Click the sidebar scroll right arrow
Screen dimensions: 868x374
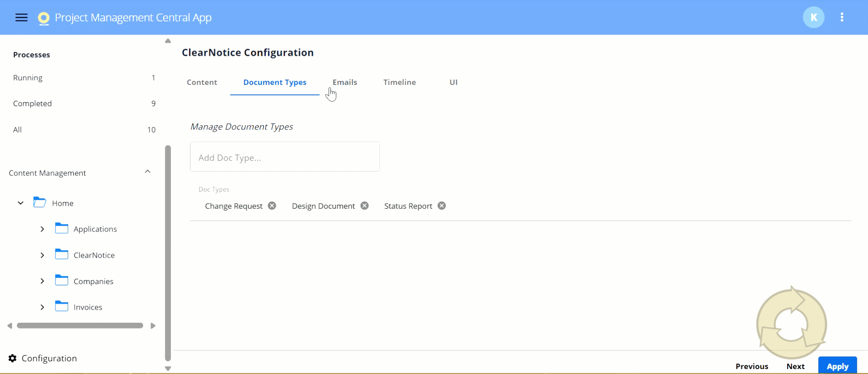pyautogui.click(x=153, y=325)
